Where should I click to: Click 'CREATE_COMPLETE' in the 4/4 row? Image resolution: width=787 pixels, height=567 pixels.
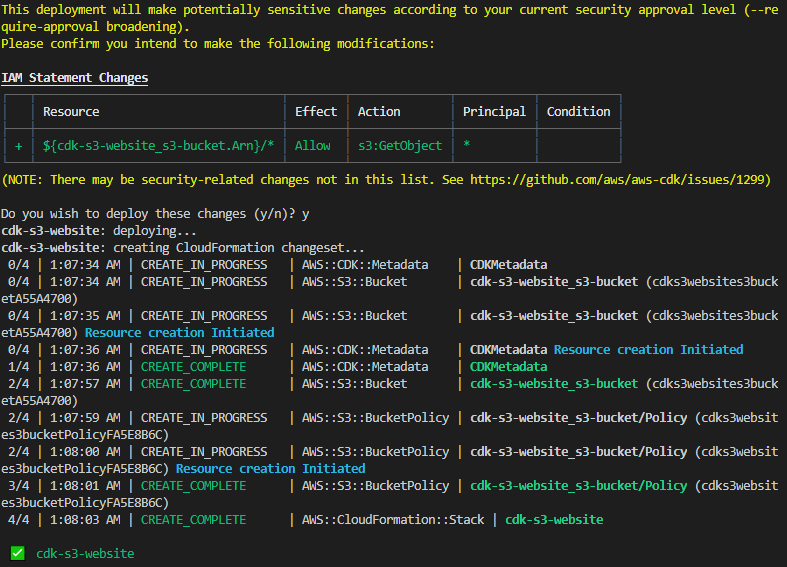[193, 520]
